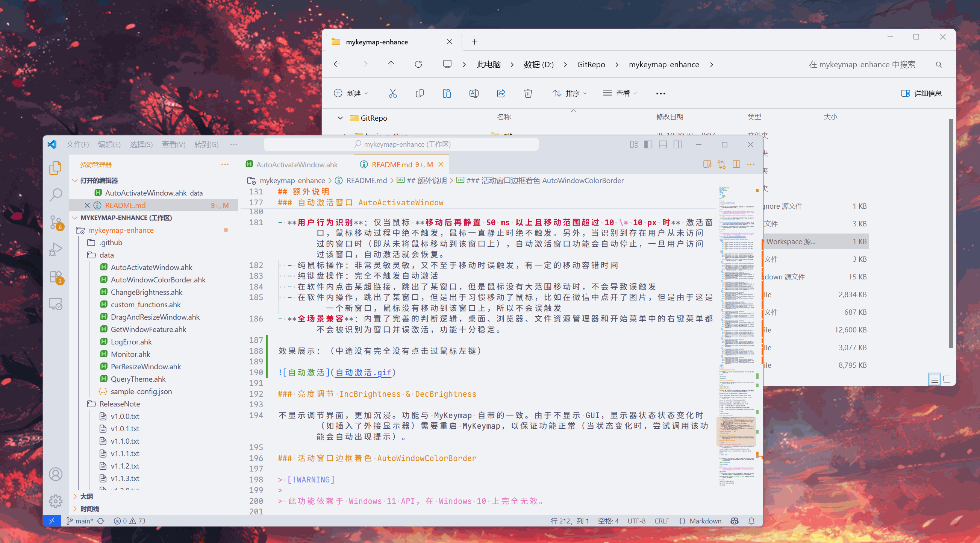Open Source Control view with badge 6

click(56, 222)
